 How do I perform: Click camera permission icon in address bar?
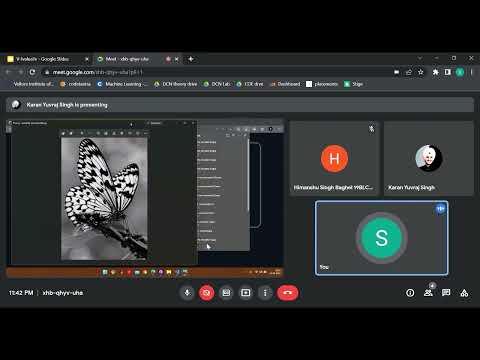tap(397, 72)
